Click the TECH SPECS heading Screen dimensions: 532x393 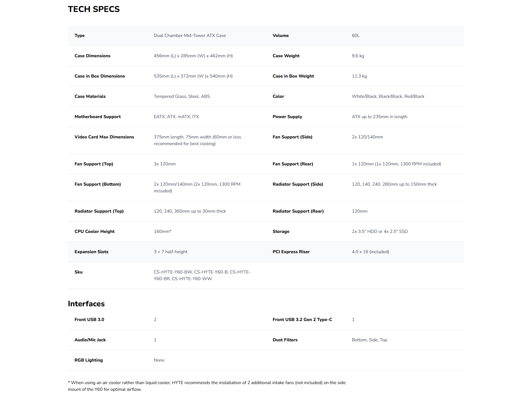tap(93, 9)
